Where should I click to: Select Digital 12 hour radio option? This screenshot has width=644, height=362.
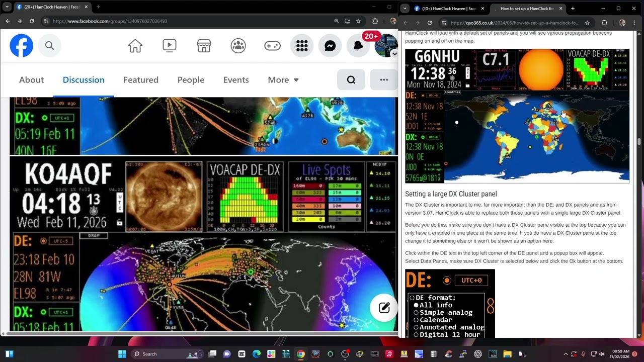coord(447,334)
